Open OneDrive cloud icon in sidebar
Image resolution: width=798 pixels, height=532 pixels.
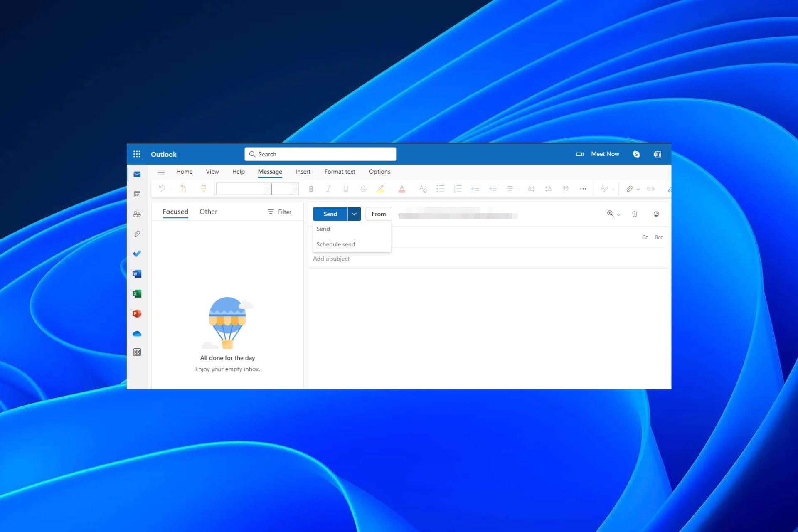coord(137,334)
